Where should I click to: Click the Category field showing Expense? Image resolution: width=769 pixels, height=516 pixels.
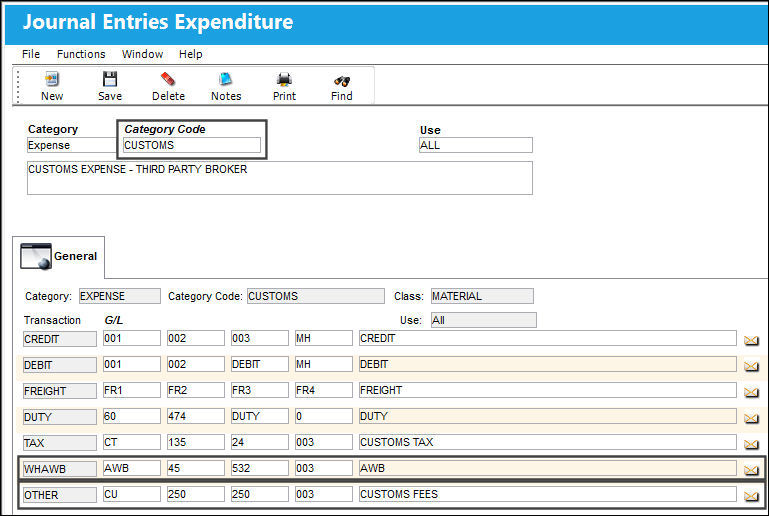point(72,145)
